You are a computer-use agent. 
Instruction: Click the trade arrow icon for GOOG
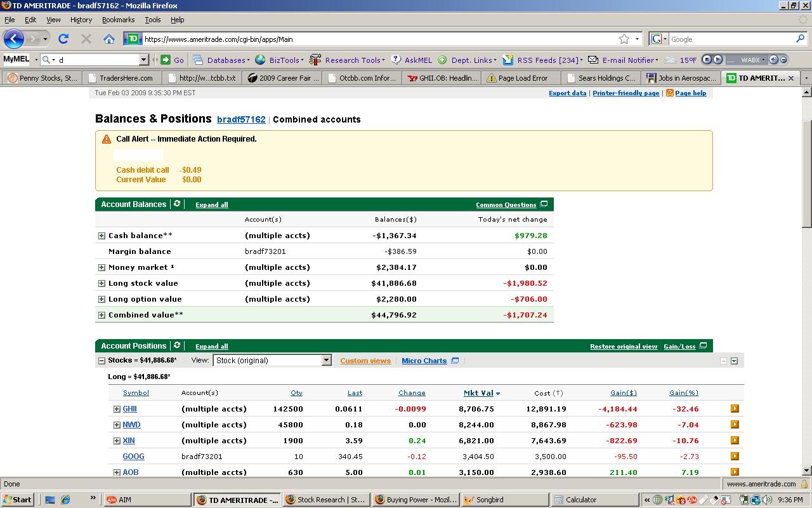(x=735, y=457)
